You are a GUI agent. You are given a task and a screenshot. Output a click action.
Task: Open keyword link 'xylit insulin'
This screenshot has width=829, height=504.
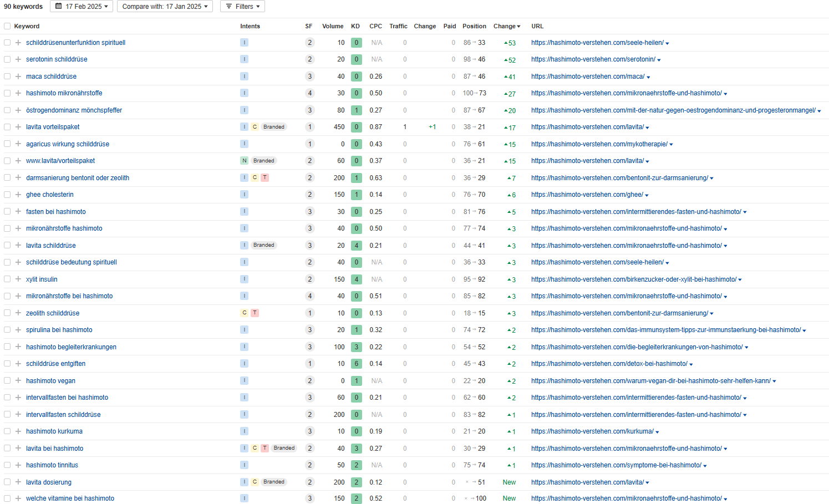click(42, 279)
